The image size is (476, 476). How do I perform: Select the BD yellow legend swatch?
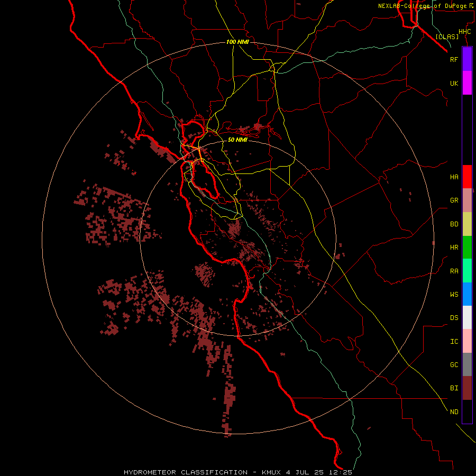[467, 224]
